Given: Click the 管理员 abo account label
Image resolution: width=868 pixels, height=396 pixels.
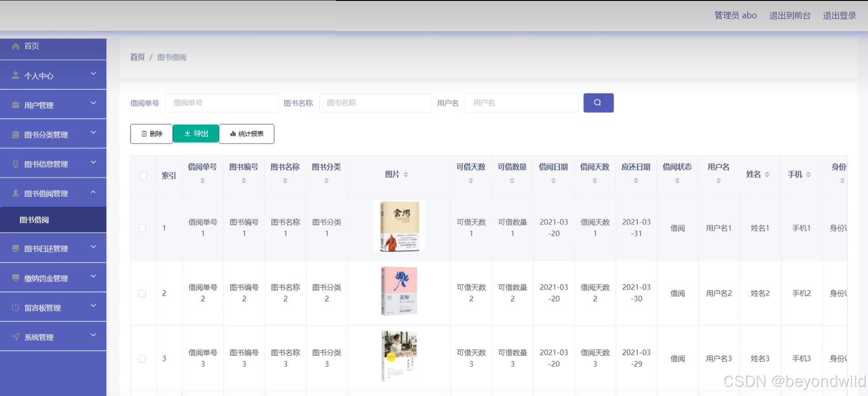Looking at the screenshot, I should coord(736,16).
